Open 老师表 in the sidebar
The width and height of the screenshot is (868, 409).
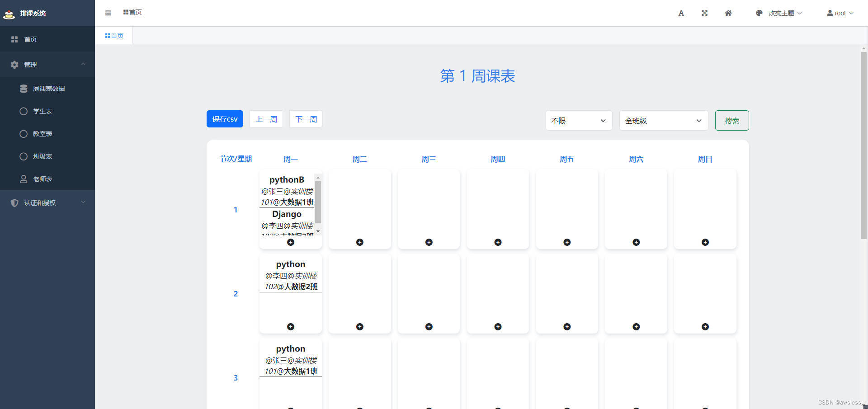(x=47, y=179)
